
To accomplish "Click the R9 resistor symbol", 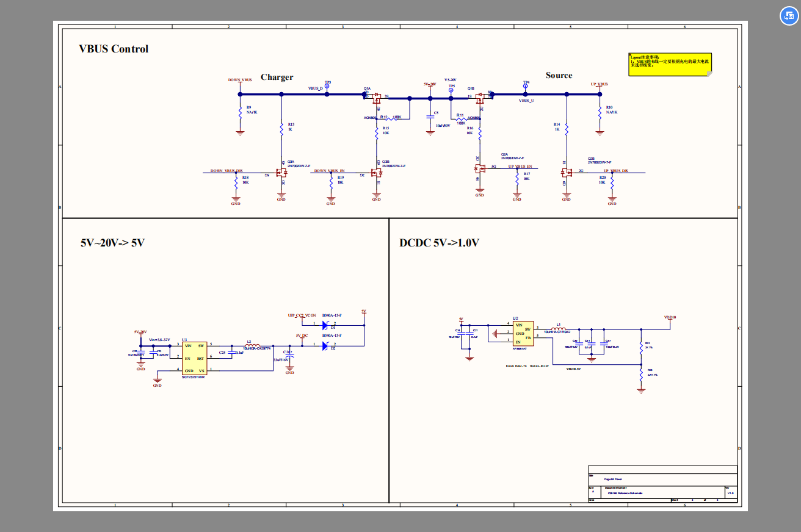I will (x=240, y=113).
